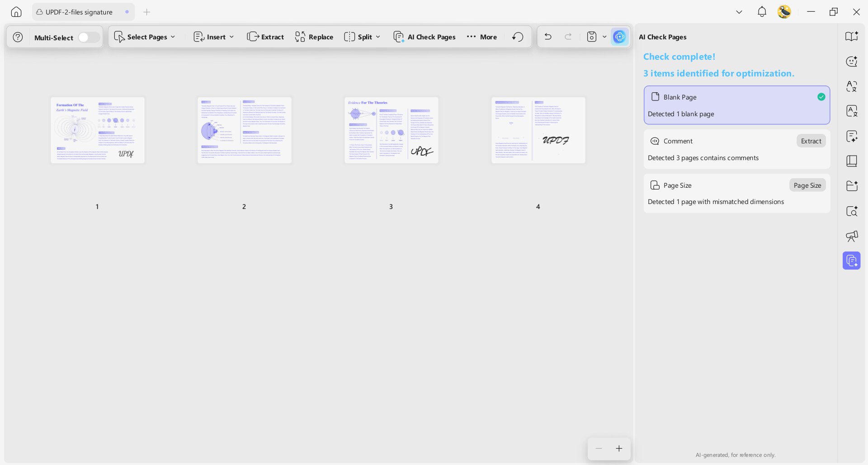Select page 1 thumbnail

coord(98,130)
